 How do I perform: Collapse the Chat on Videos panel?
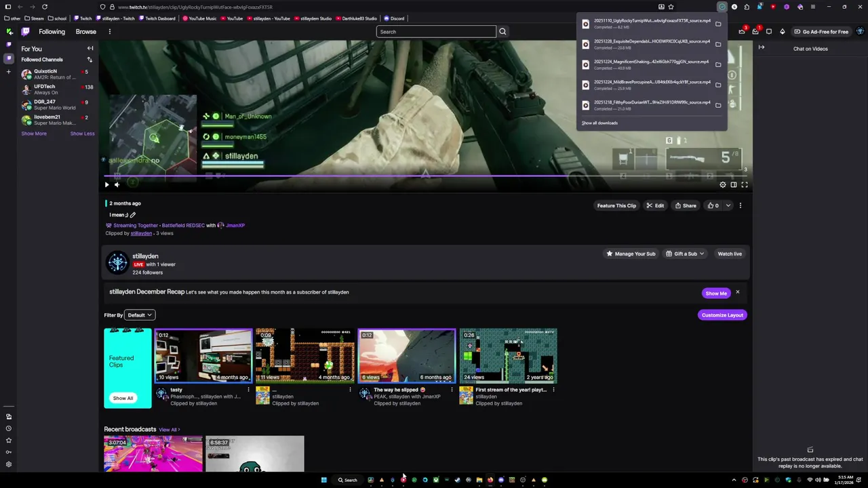[x=762, y=47]
